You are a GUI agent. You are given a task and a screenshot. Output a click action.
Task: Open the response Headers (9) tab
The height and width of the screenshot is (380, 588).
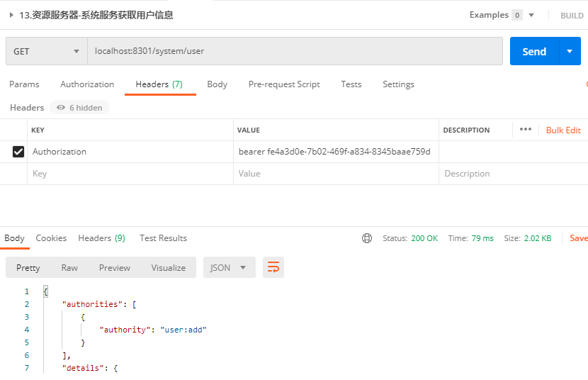tap(101, 238)
